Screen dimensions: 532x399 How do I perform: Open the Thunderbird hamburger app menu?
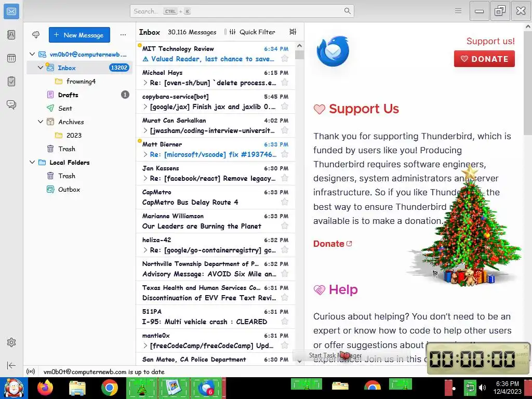point(458,11)
